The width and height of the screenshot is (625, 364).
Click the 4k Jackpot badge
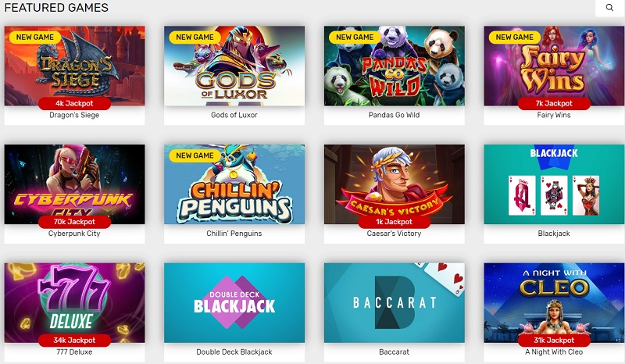74,103
